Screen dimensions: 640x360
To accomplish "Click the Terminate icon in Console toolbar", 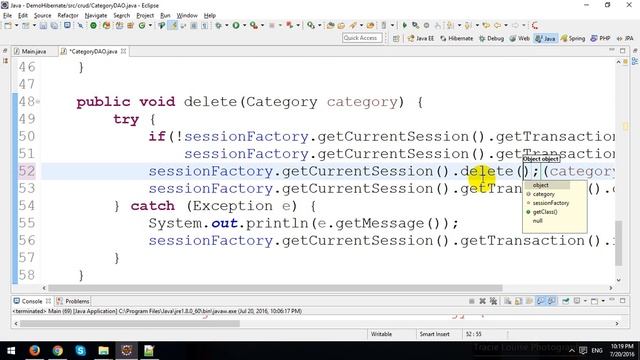I will coord(472,301).
